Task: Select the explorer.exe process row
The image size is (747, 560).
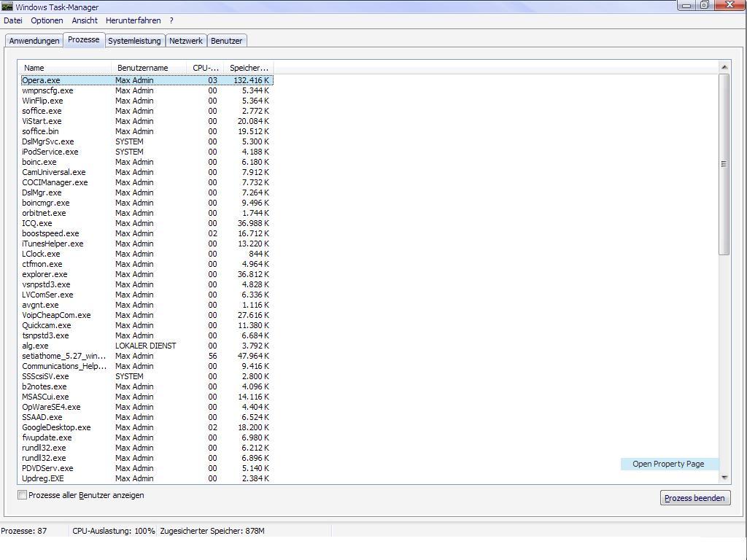Action: [44, 274]
